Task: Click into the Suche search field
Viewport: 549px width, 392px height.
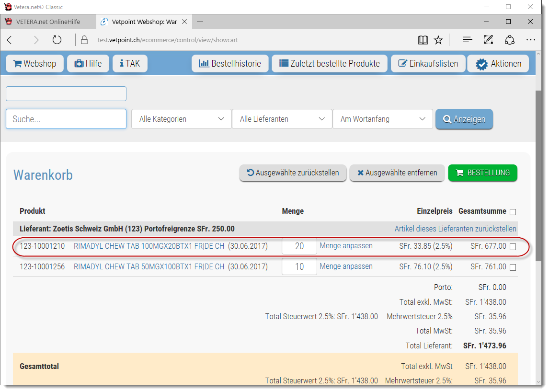Action: pyautogui.click(x=66, y=119)
